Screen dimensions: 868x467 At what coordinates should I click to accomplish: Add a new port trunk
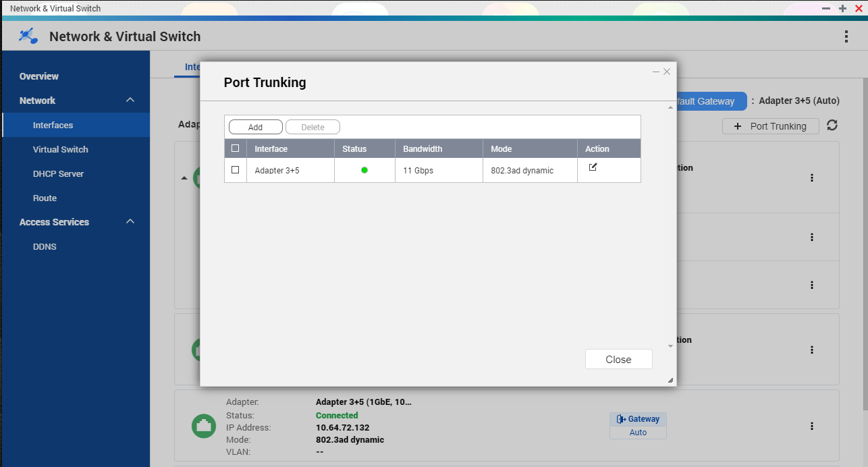pyautogui.click(x=255, y=126)
